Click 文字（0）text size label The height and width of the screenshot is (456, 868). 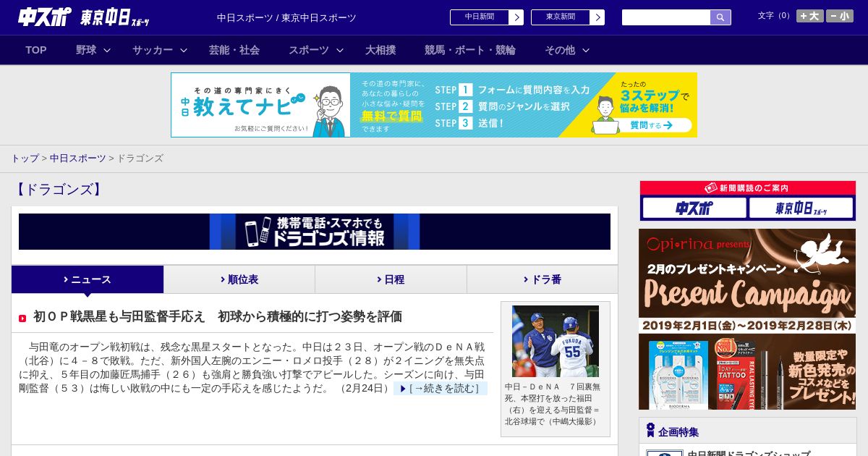tap(775, 16)
